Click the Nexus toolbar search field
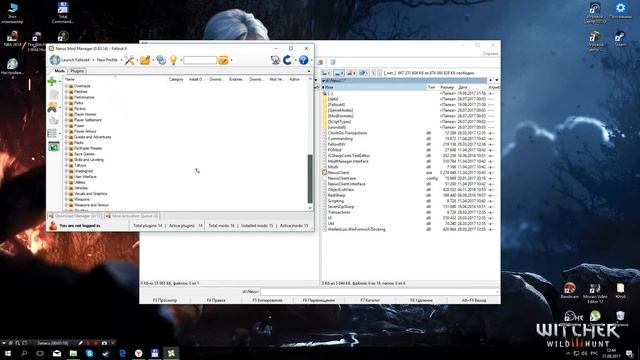 (200, 60)
